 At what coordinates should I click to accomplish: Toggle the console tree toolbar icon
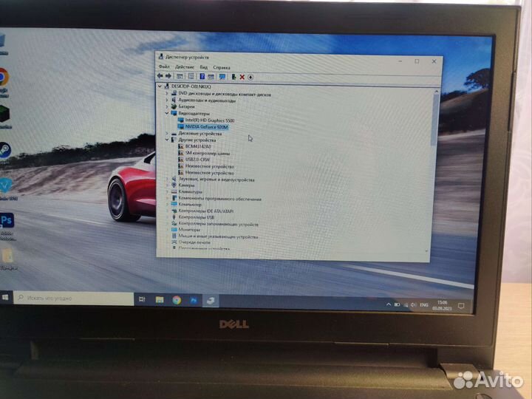click(x=180, y=76)
